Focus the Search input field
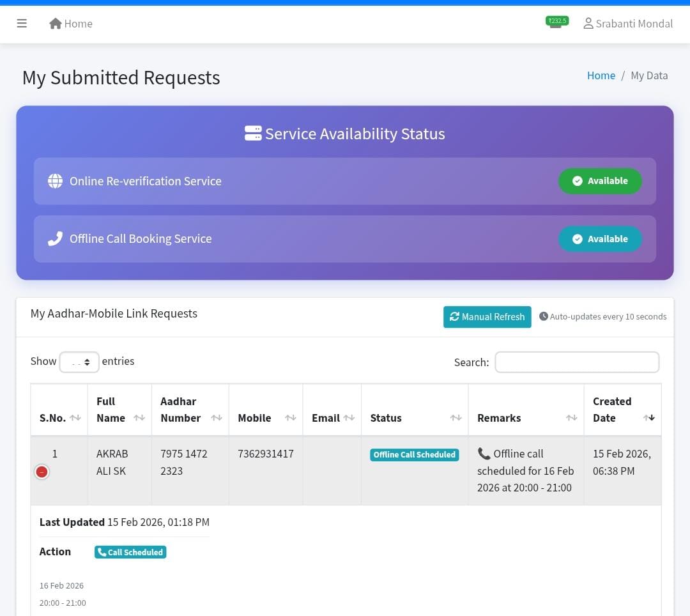690x616 pixels. coord(576,362)
